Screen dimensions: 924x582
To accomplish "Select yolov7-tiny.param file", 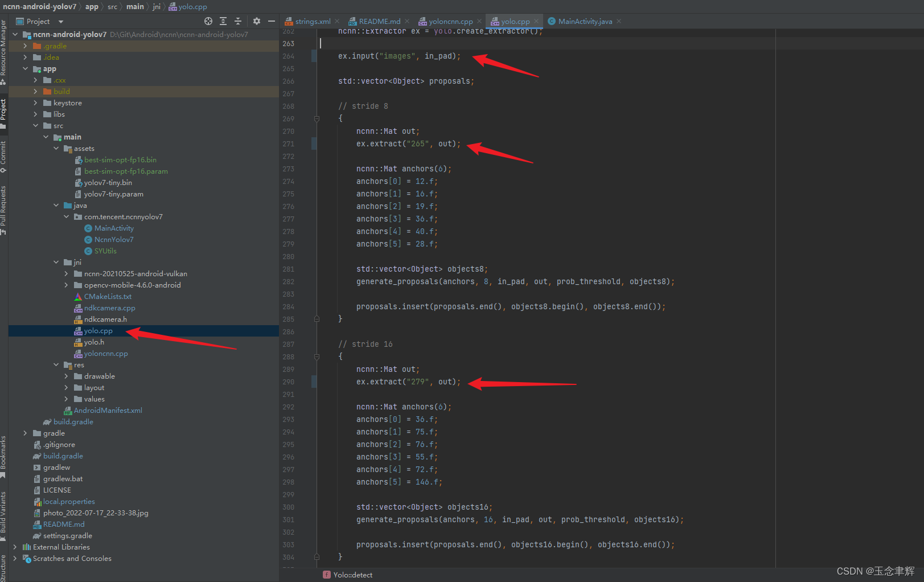I will pyautogui.click(x=113, y=194).
